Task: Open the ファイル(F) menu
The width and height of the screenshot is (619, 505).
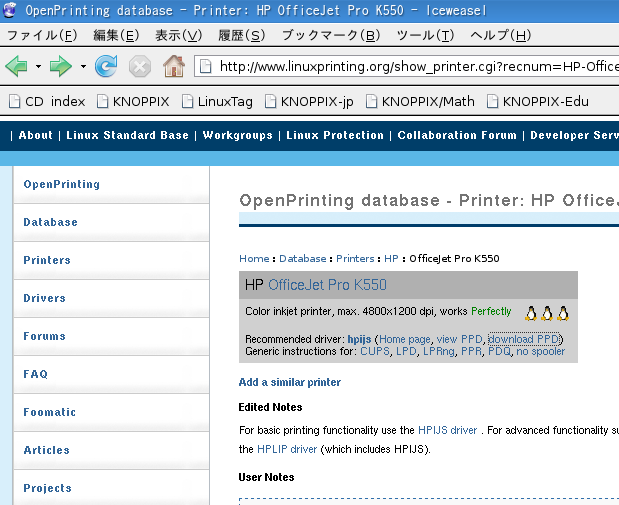Action: 42,36
